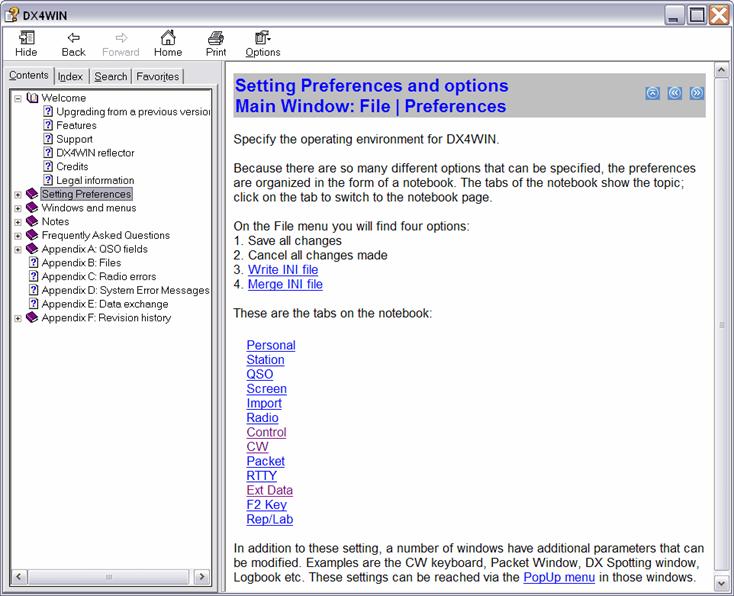Expand Appendix A: QSO fields node
734x596 pixels.
tap(18, 250)
